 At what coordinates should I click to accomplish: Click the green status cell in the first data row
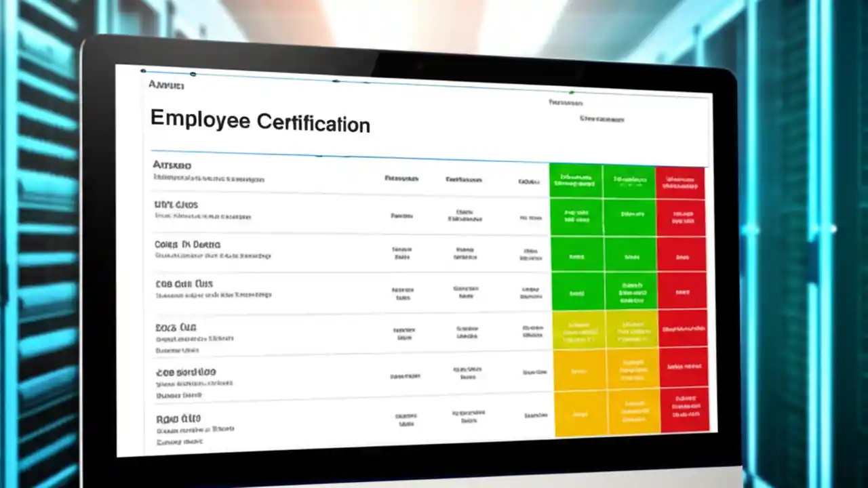pos(578,217)
